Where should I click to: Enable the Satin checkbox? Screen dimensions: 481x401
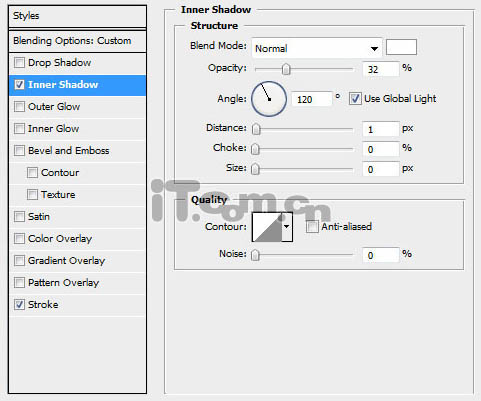(x=19, y=216)
